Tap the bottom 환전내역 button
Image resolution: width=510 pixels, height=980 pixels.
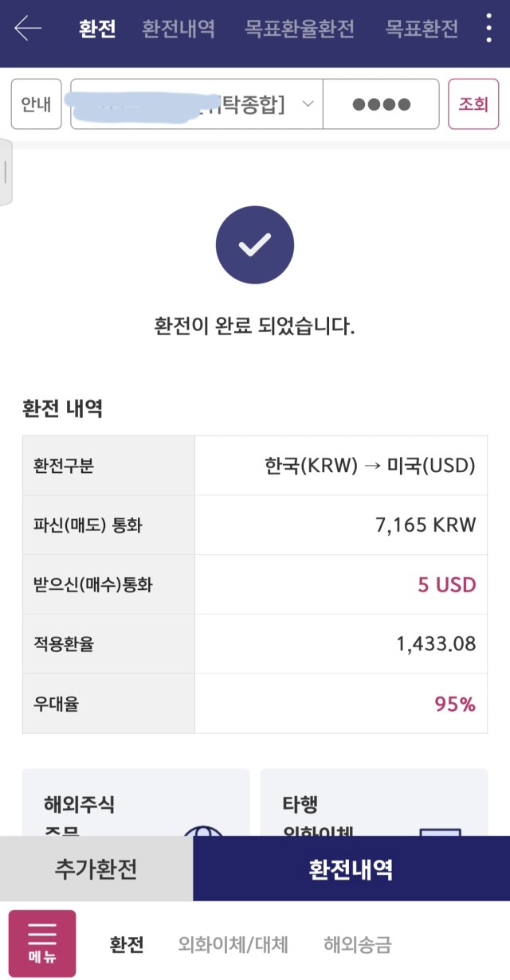tap(351, 869)
